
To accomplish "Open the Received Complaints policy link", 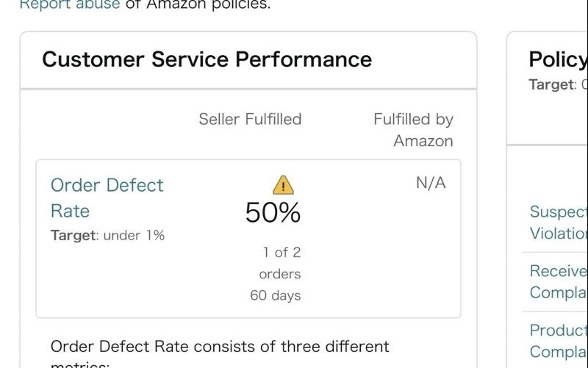I will point(559,281).
